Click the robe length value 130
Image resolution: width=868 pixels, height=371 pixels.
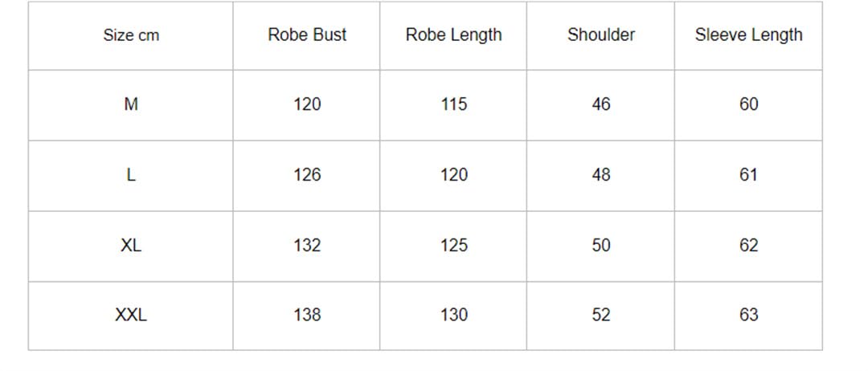(x=454, y=315)
